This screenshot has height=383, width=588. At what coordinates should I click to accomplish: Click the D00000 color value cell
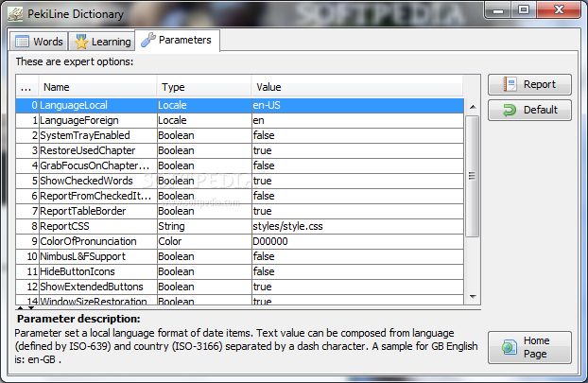pos(357,241)
